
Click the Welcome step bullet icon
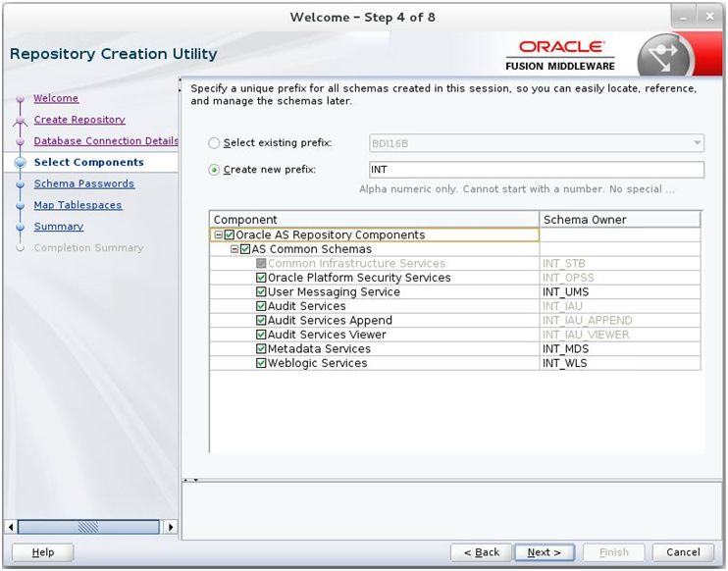click(20, 99)
